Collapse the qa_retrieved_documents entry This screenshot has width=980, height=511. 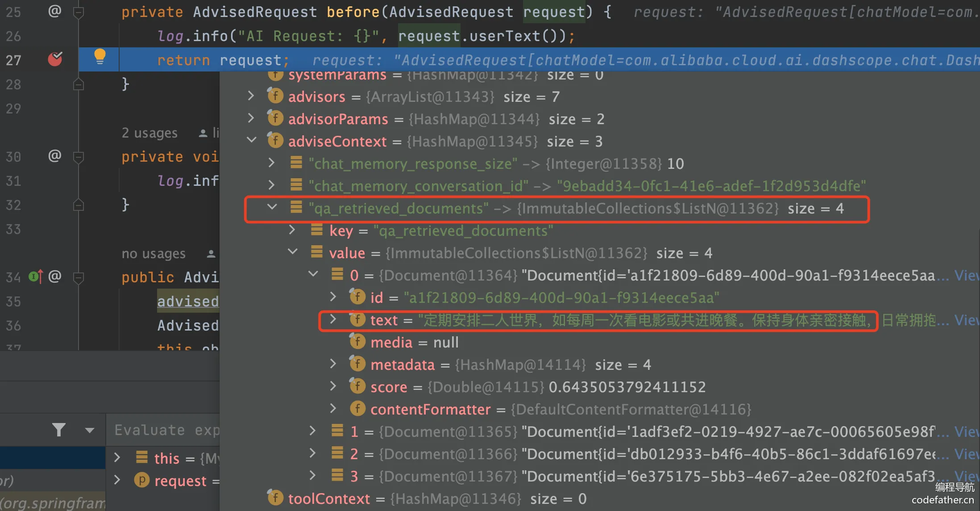[x=272, y=207]
